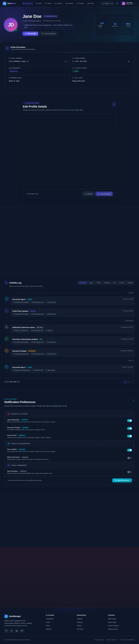Viewport: 139px width, 644px height.
Task: Open the Jane Doe account dropdown chevron
Action: pos(135,3)
